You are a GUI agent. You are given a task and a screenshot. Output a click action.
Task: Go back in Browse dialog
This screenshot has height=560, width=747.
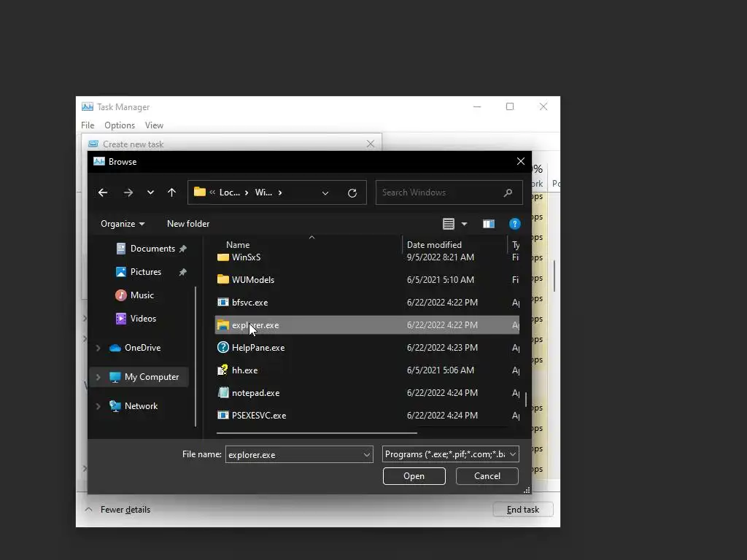103,192
